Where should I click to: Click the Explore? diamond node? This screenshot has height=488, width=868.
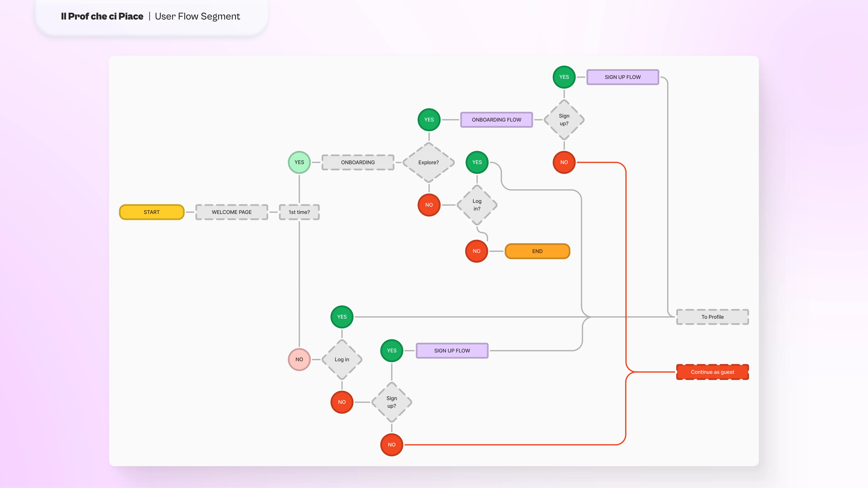point(429,162)
